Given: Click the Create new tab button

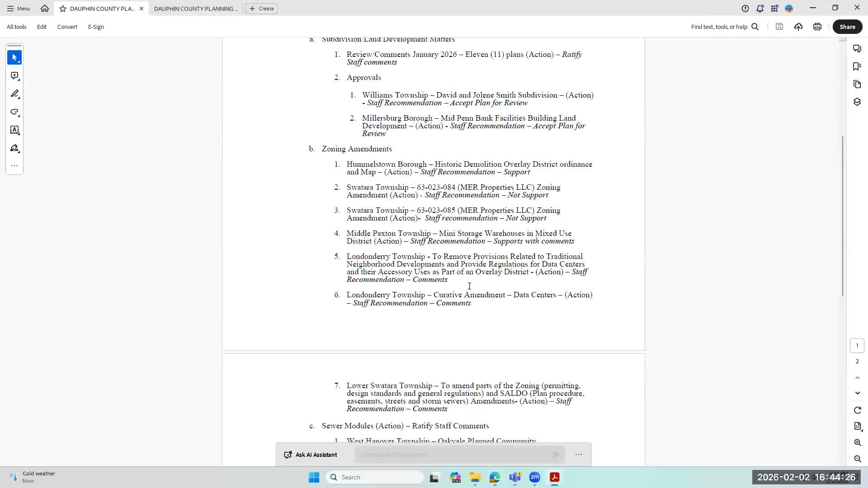Looking at the screenshot, I should [261, 9].
